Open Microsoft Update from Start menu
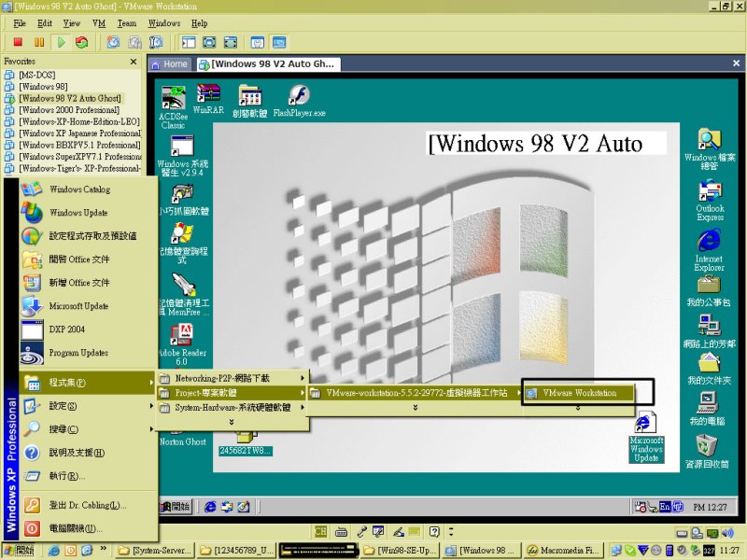The height and width of the screenshot is (560, 747). click(x=88, y=306)
